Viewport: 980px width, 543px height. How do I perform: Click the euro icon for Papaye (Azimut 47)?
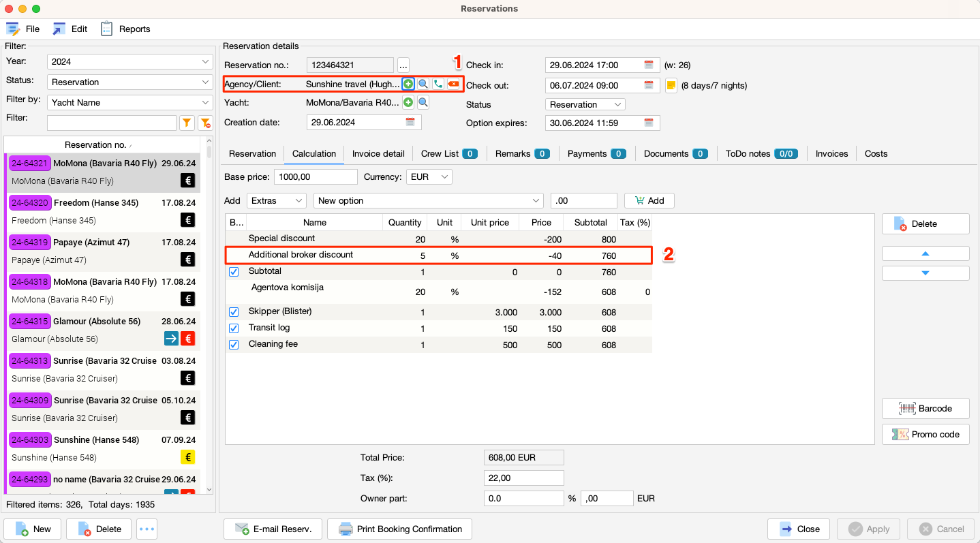(189, 260)
